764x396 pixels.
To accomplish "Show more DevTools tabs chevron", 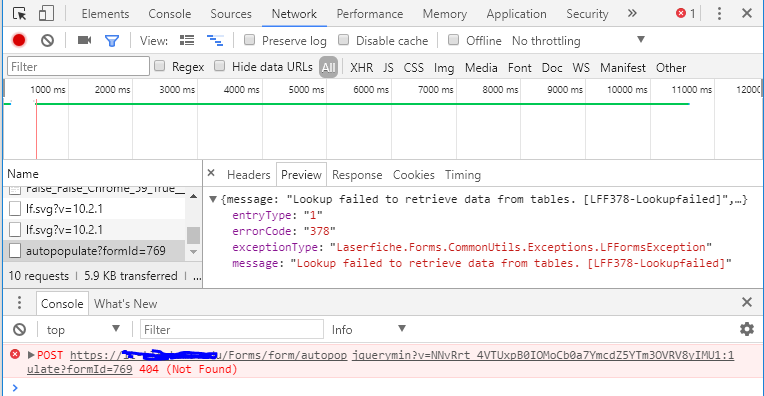I will [632, 14].
